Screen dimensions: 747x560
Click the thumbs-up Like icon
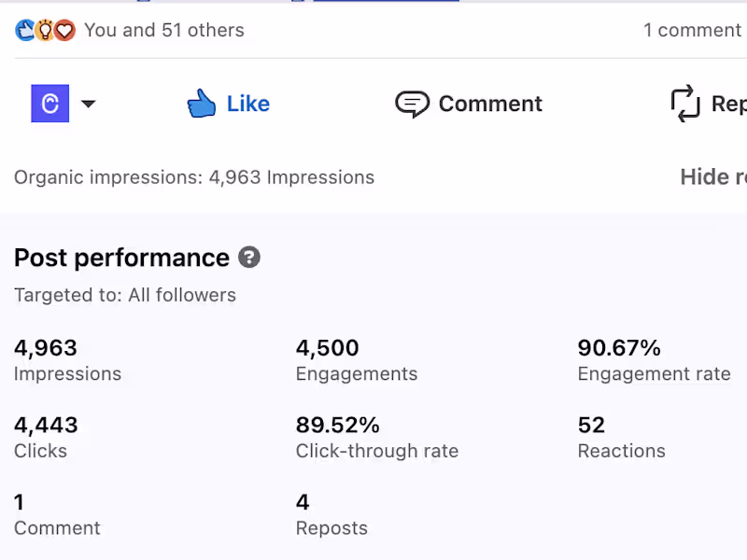pyautogui.click(x=201, y=104)
